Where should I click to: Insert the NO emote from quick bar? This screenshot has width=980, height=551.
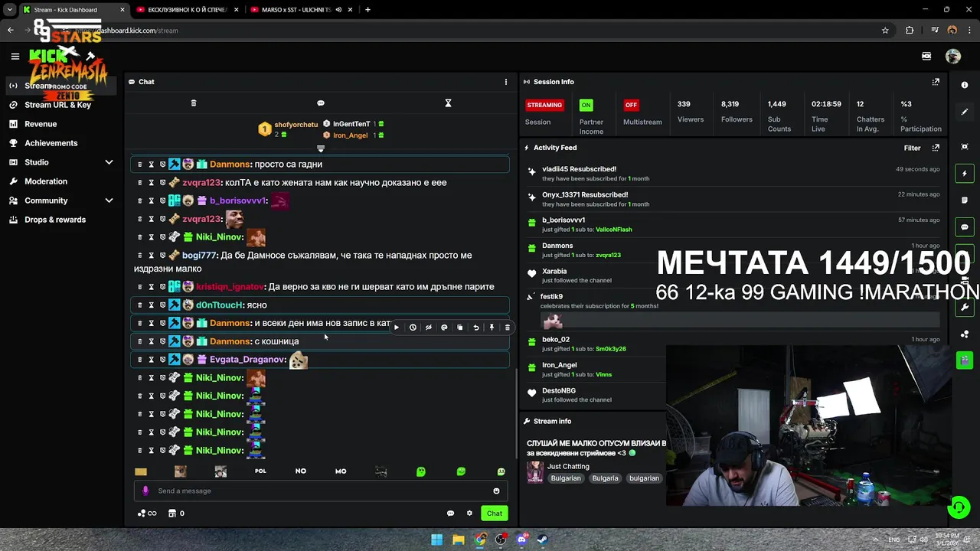(301, 471)
